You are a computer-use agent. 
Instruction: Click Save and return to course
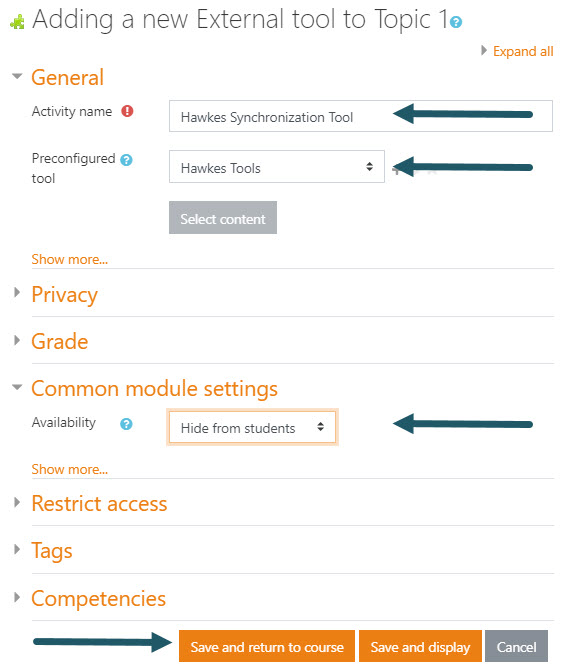pyautogui.click(x=267, y=646)
